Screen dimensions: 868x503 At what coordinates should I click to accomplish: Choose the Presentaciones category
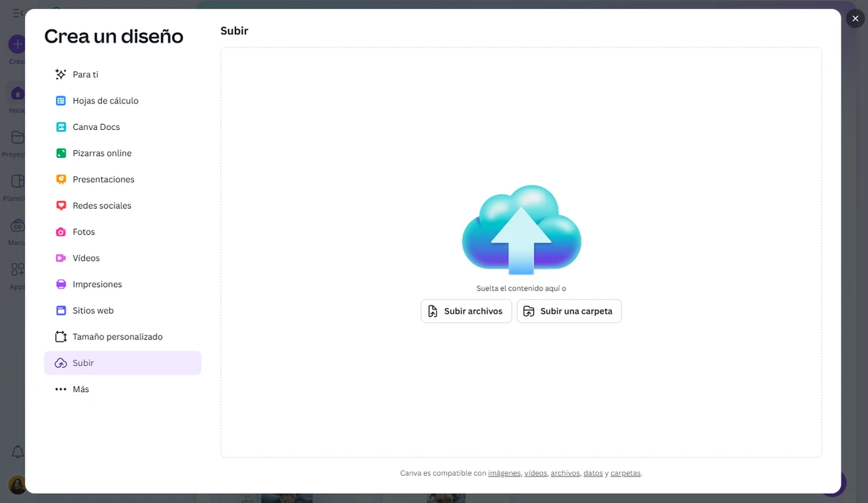point(123,180)
